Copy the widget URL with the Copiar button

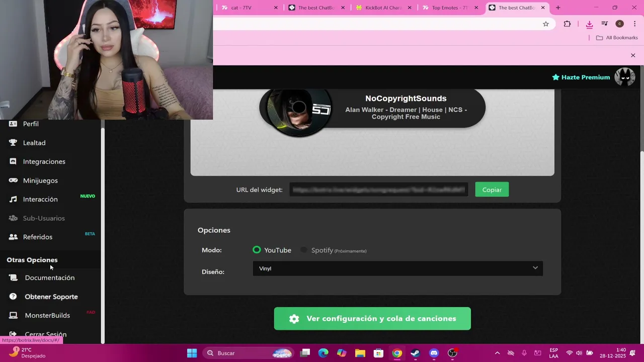[x=492, y=190]
